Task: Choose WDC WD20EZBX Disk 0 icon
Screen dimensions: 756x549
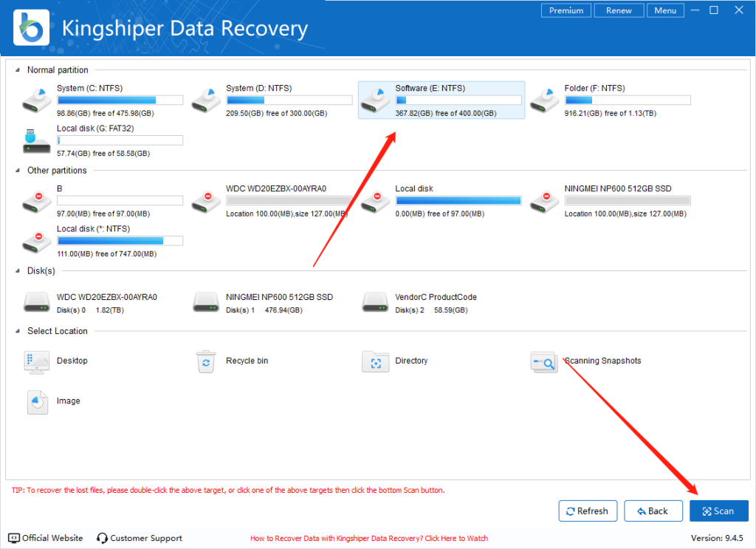Action: pyautogui.click(x=37, y=302)
